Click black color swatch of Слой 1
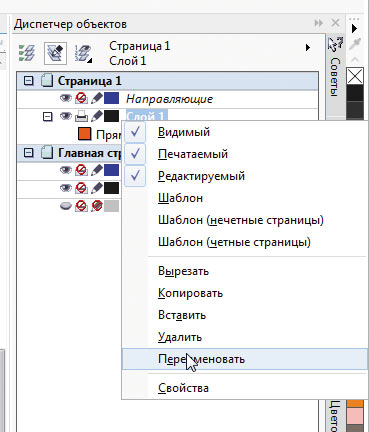This screenshot has width=369, height=432. point(111,116)
